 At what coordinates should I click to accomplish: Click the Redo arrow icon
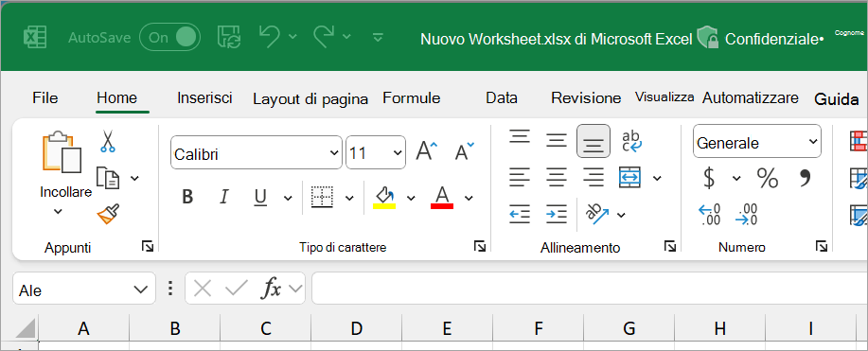coord(325,36)
